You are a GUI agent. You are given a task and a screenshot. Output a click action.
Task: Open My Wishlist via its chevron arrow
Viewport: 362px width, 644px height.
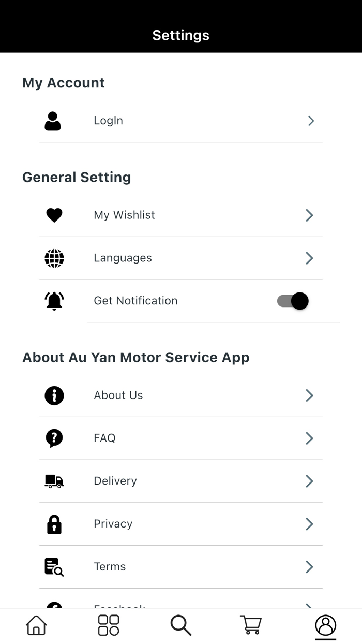tap(309, 215)
